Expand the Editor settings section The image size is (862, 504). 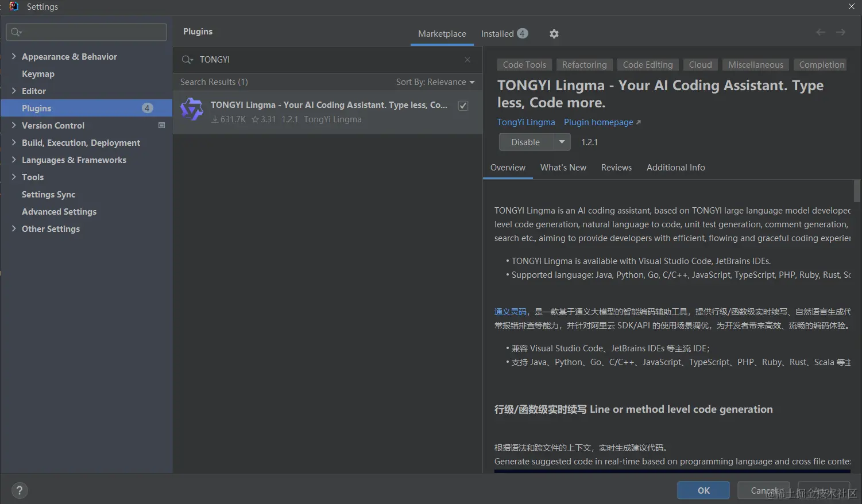point(14,91)
